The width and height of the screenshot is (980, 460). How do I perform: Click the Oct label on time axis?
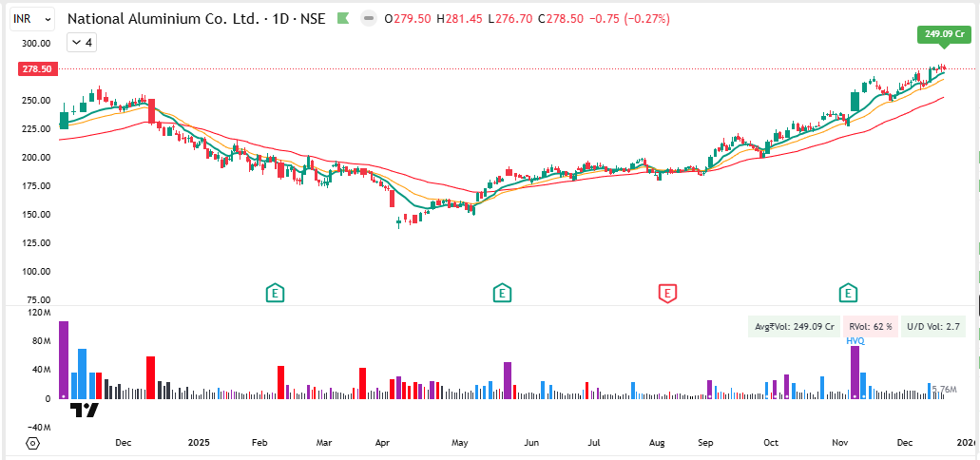771,443
